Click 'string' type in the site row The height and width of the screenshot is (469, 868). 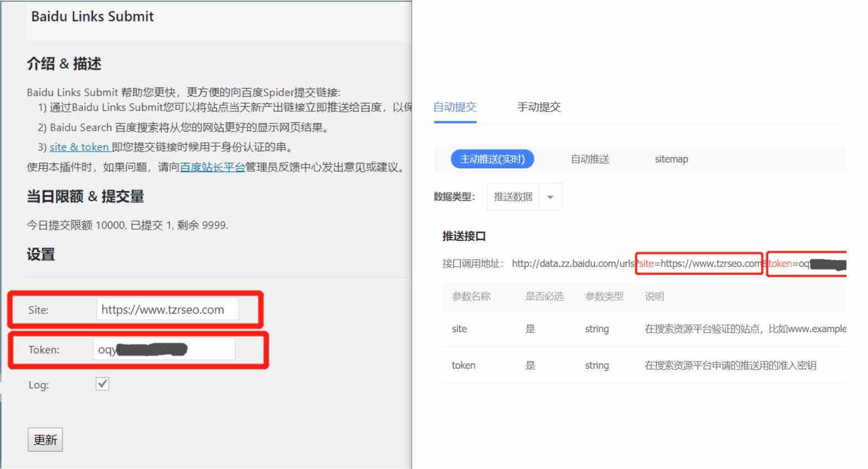(x=597, y=328)
